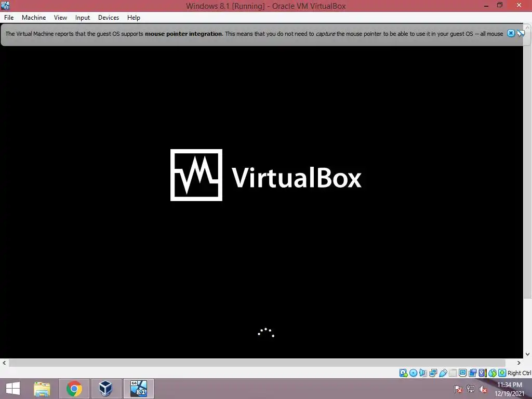This screenshot has width=532, height=399.
Task: Click the don't-show-again notification icon
Action: (x=521, y=33)
